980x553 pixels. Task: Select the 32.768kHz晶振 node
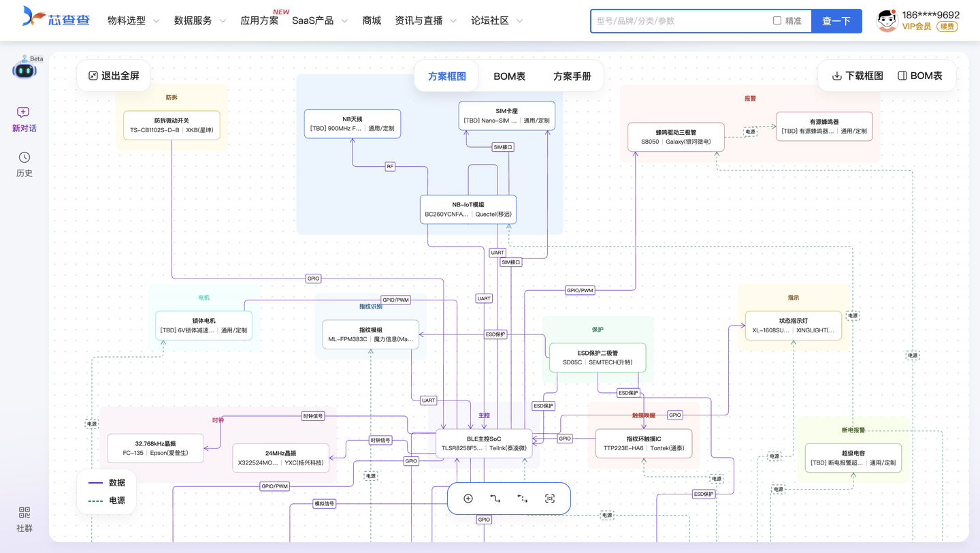pyautogui.click(x=155, y=448)
